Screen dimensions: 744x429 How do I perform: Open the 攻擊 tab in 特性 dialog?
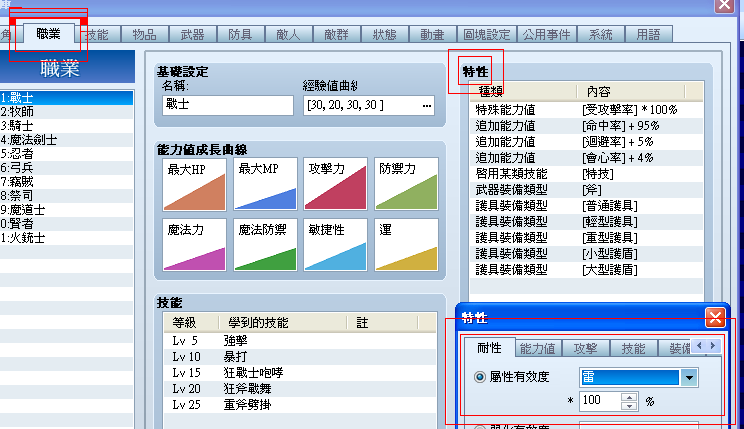[x=586, y=349]
